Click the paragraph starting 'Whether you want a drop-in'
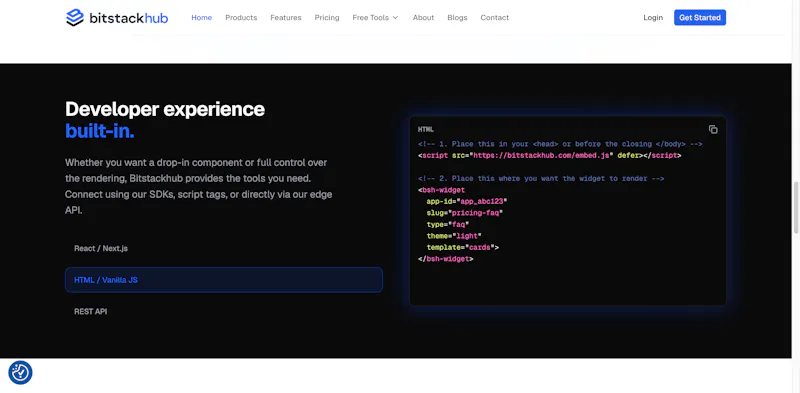Viewport: 800px width, 393px height. pyautogui.click(x=199, y=186)
